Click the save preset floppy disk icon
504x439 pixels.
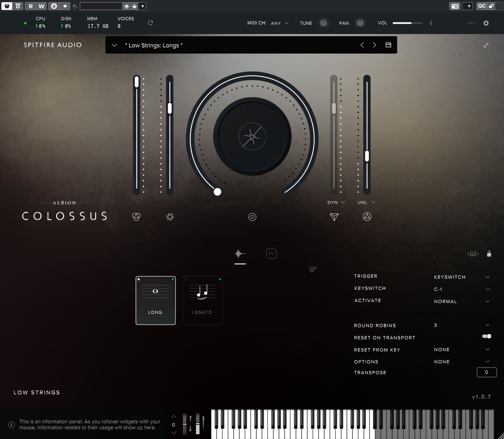point(388,45)
